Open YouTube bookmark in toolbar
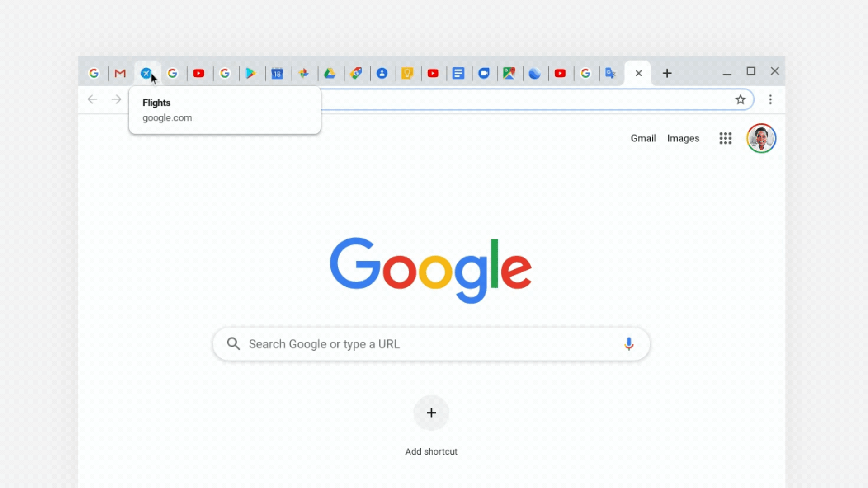This screenshot has height=488, width=868. click(x=199, y=73)
